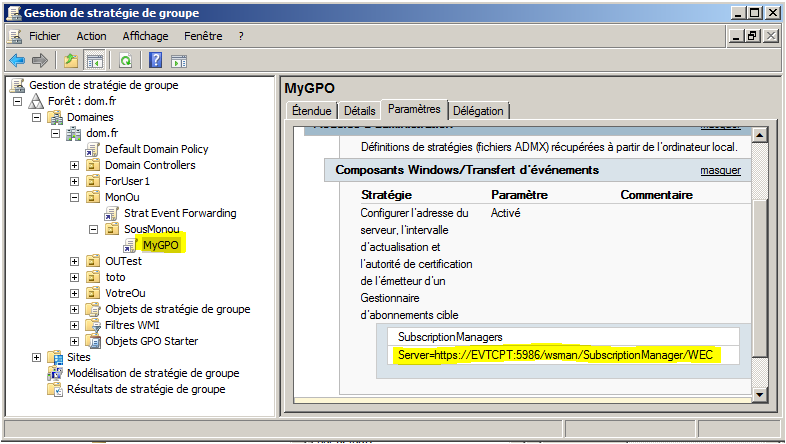
Task: Open the Fichier menu
Action: [x=45, y=36]
